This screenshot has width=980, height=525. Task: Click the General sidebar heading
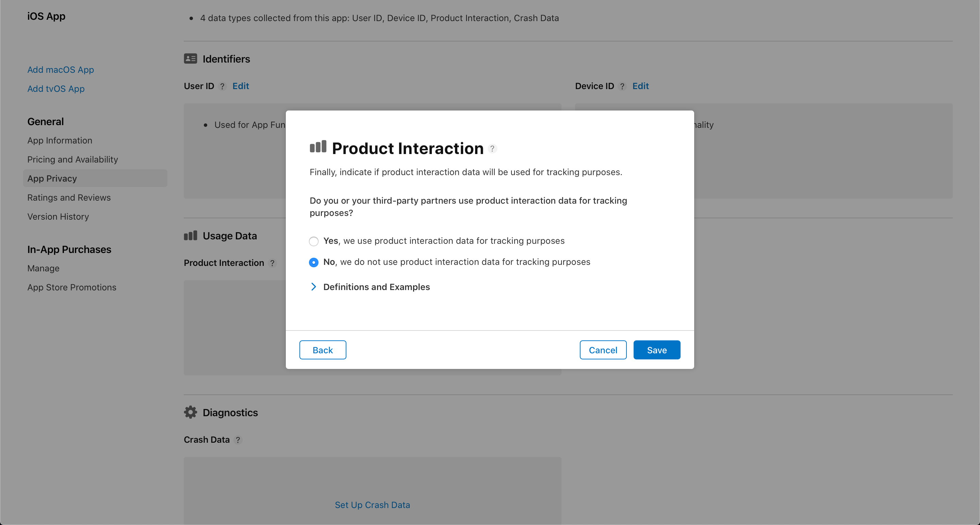click(x=46, y=121)
